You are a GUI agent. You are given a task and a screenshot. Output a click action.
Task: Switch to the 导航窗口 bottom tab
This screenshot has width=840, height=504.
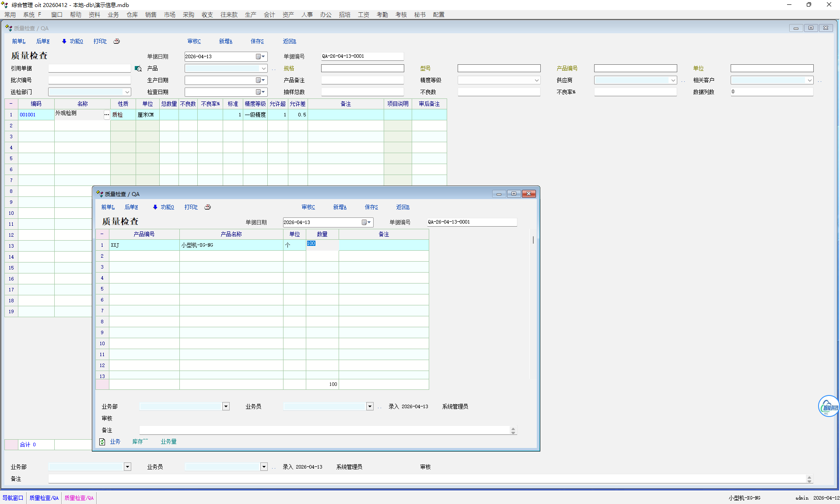13,498
